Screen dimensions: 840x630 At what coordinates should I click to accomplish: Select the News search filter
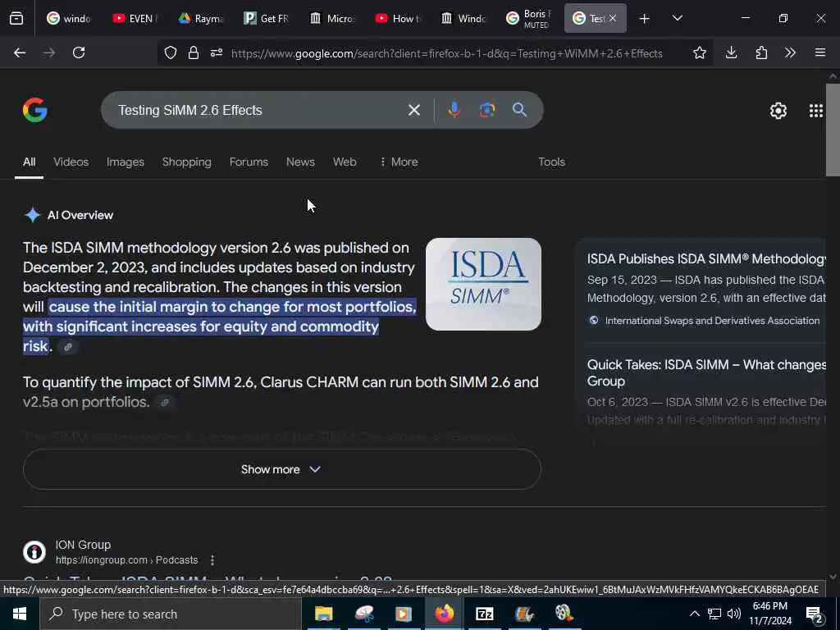pyautogui.click(x=300, y=162)
